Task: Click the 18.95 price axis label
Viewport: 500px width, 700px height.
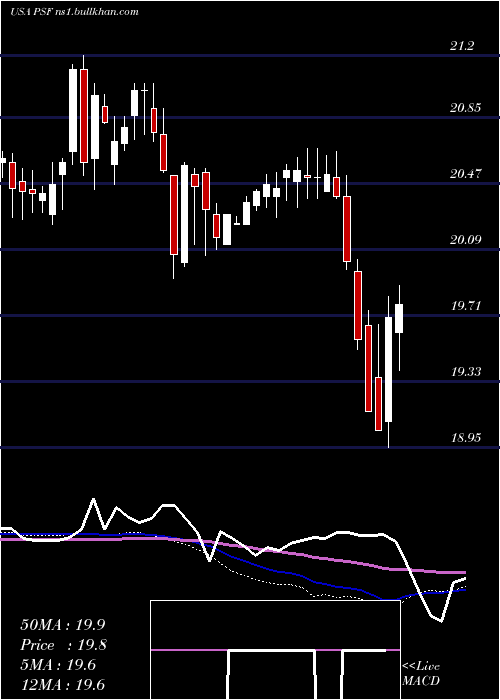Action: click(466, 438)
